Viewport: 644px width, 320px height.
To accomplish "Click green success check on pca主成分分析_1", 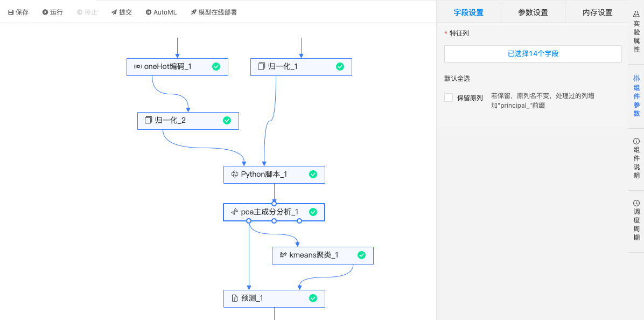I will (313, 212).
